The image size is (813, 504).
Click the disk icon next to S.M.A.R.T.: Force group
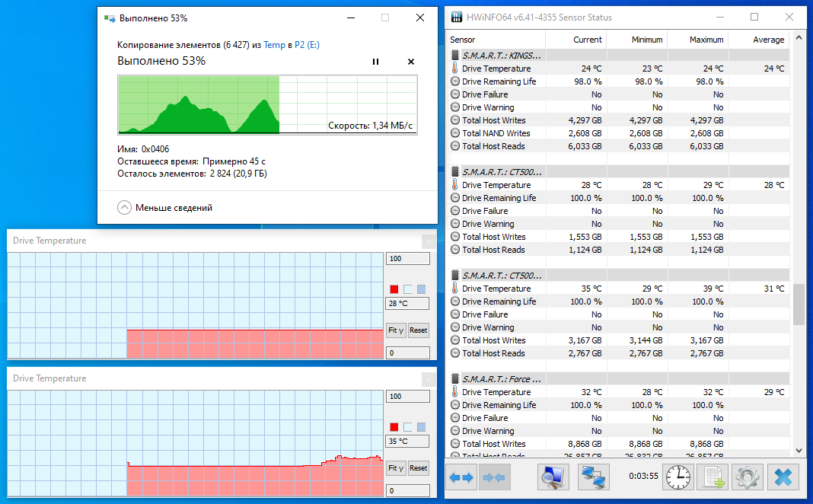454,378
